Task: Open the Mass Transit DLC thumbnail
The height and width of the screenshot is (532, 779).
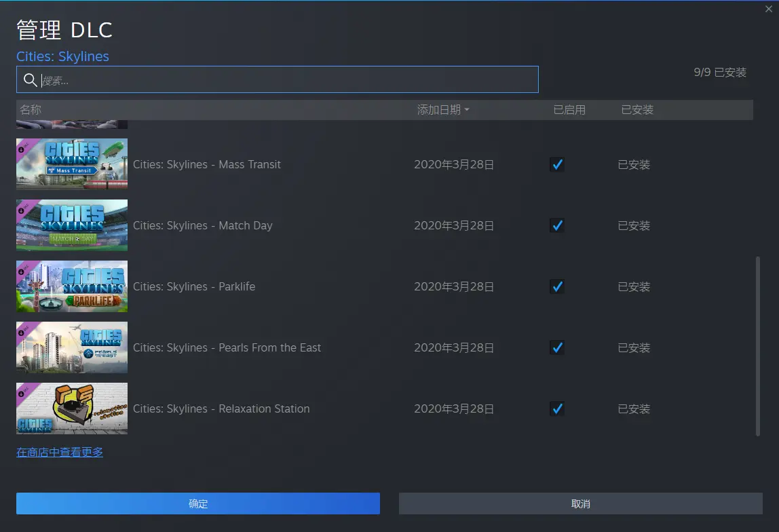Action: pyautogui.click(x=72, y=164)
